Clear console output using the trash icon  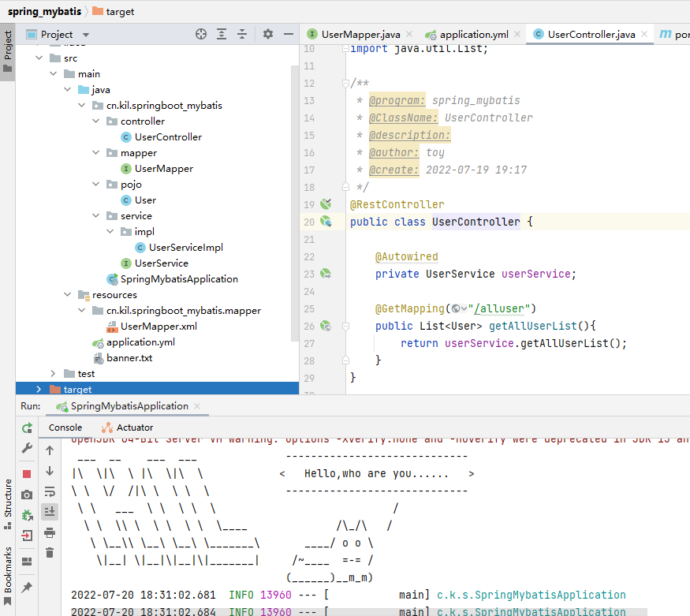[x=50, y=554]
